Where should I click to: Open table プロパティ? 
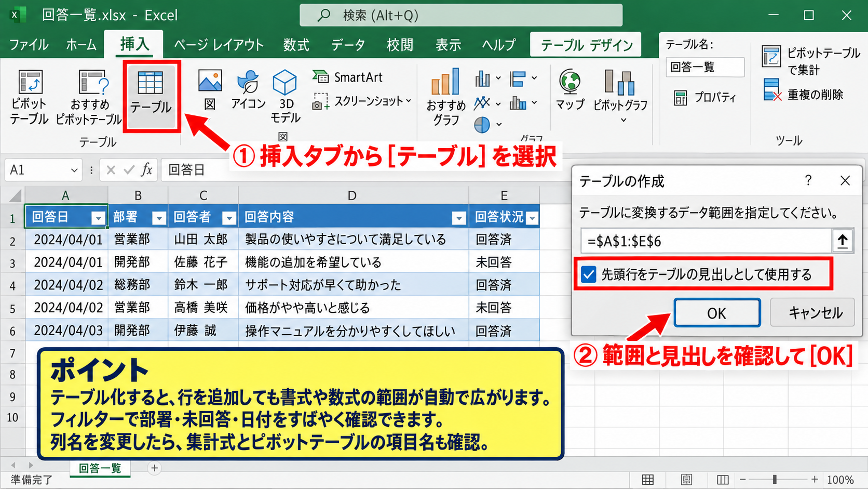[x=704, y=97]
